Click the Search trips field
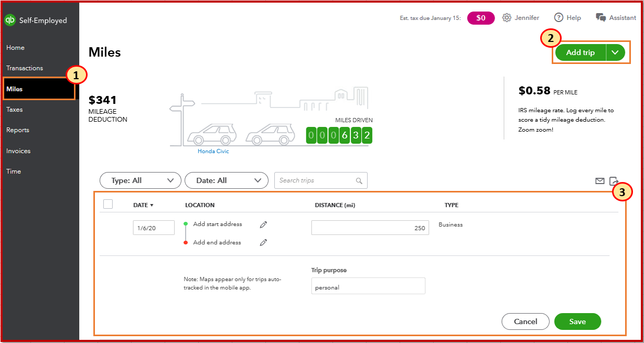Screen dimensions: 644x343 click(x=321, y=180)
